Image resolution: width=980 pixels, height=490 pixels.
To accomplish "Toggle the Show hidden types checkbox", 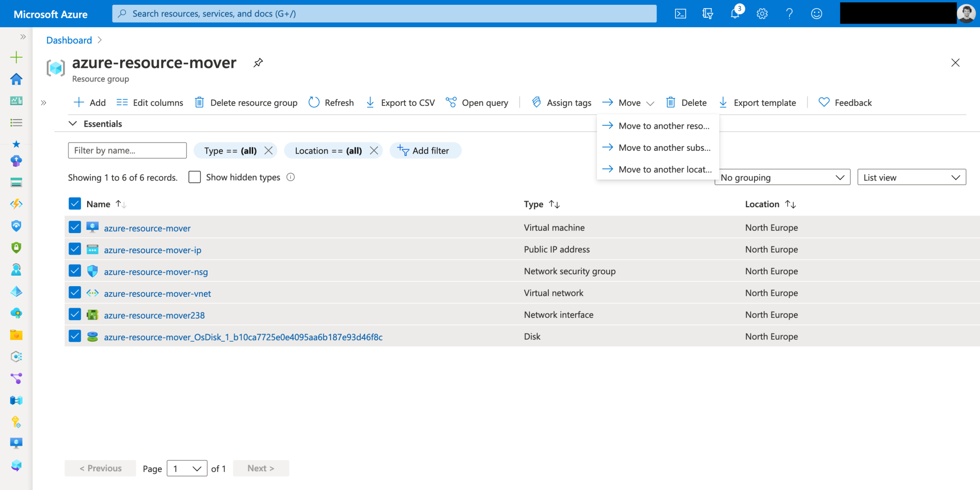I will coord(194,177).
